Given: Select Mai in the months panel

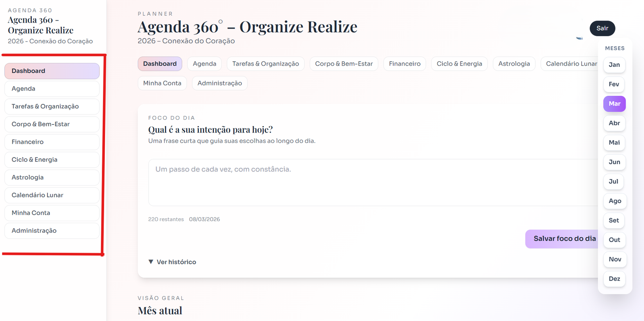Looking at the screenshot, I should point(614,143).
